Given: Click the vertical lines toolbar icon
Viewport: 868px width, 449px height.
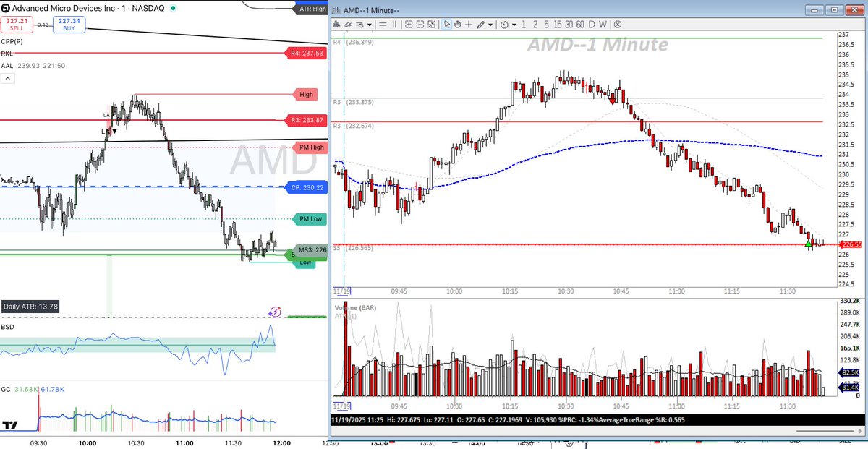Looking at the screenshot, I should click(394, 24).
